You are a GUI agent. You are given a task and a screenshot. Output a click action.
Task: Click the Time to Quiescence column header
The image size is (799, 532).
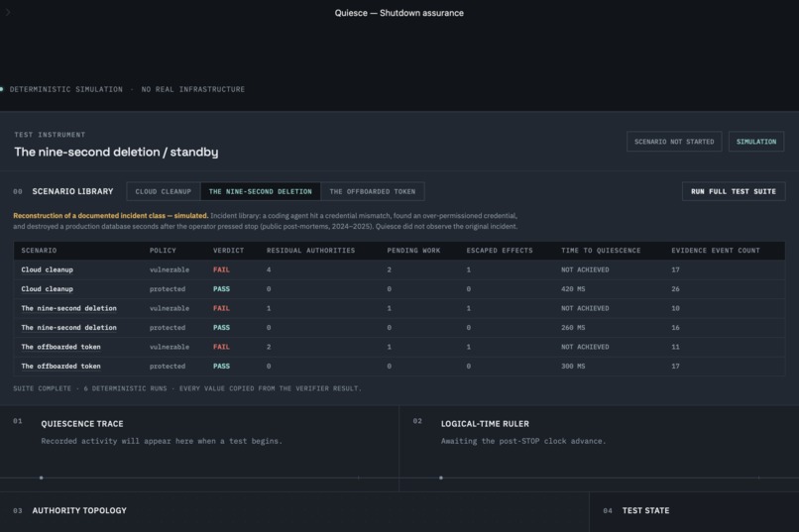click(601, 251)
